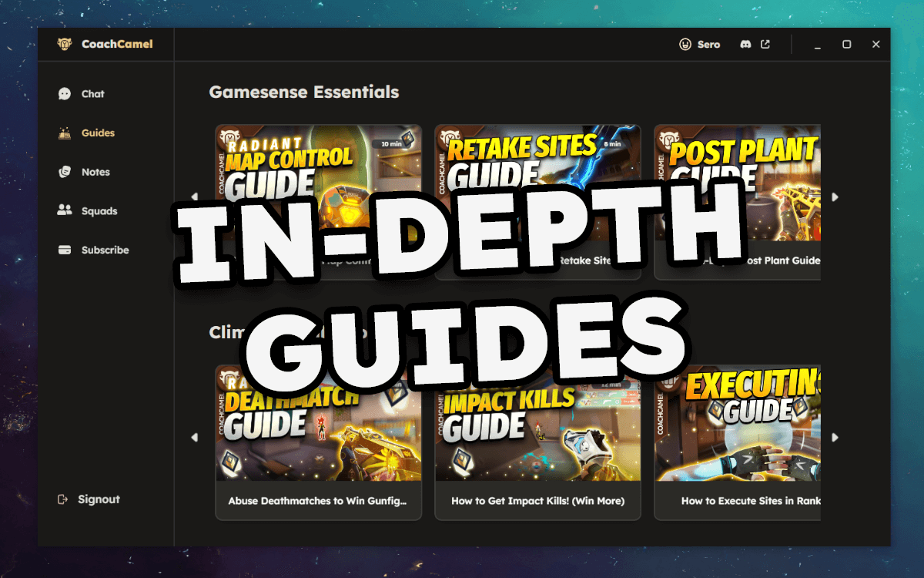Viewport: 924px width, 578px height.
Task: Click 'How to Execute Sites in Rank' title
Action: pos(751,501)
